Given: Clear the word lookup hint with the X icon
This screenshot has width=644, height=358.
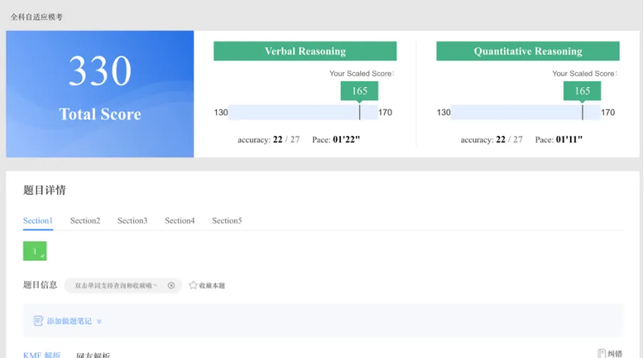Looking at the screenshot, I should (x=171, y=285).
